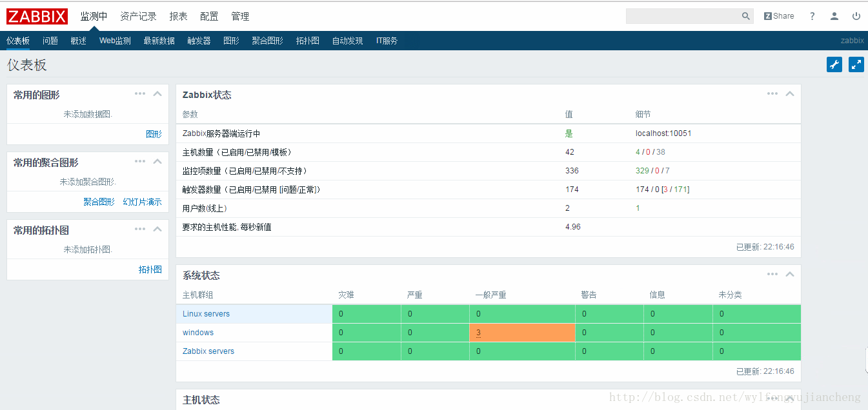
Task: Go to the 概述 submenu tab
Action: point(79,41)
